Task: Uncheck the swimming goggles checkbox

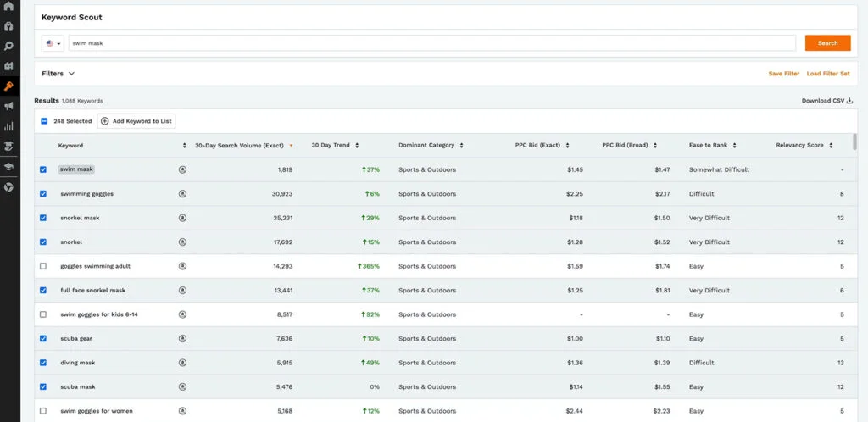Action: [x=43, y=193]
